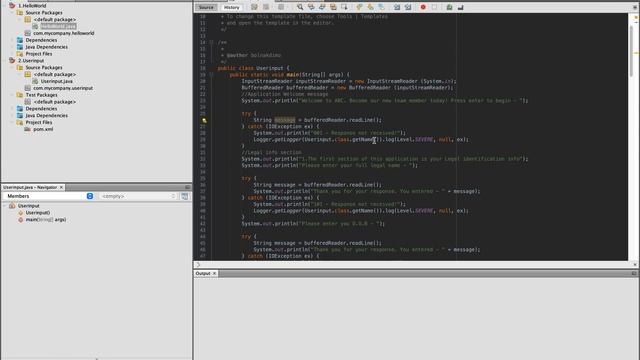This screenshot has height=360, width=640.
Task: Select Test Packages under 2.Userinput
Action: click(41, 95)
